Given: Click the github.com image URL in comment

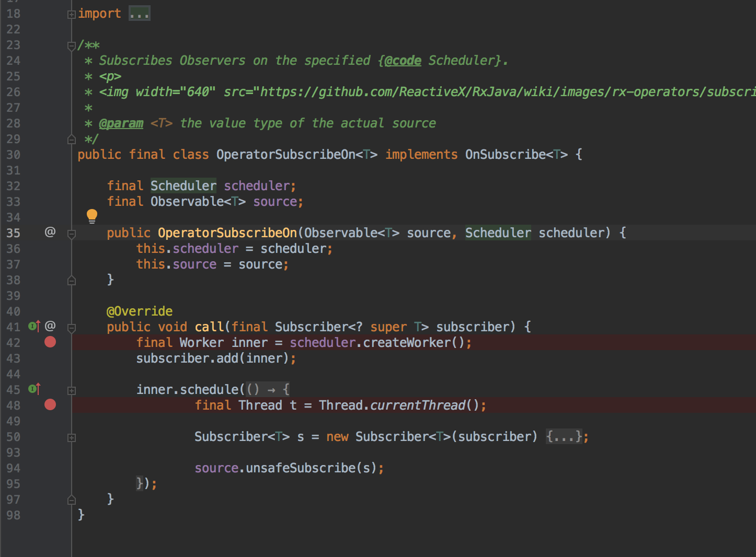Looking at the screenshot, I should 508,92.
